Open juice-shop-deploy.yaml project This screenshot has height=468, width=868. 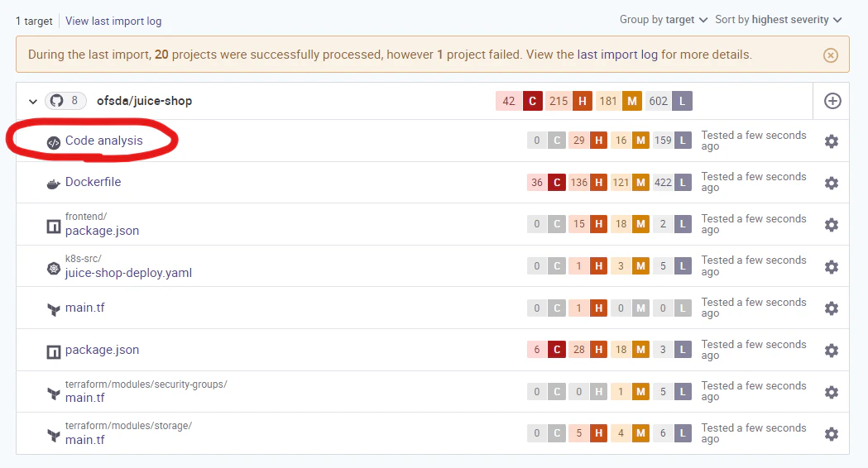tap(128, 273)
